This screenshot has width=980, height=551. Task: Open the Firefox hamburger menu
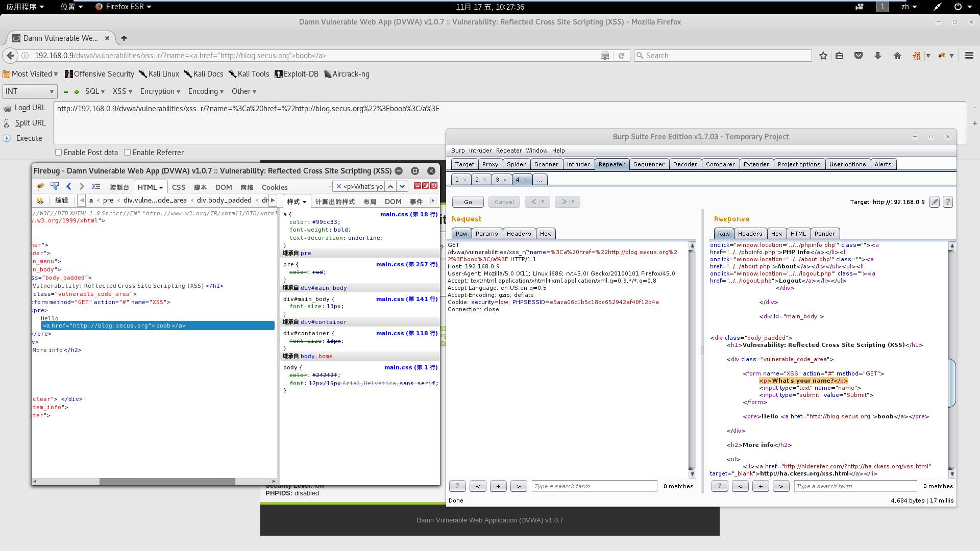pos(969,56)
